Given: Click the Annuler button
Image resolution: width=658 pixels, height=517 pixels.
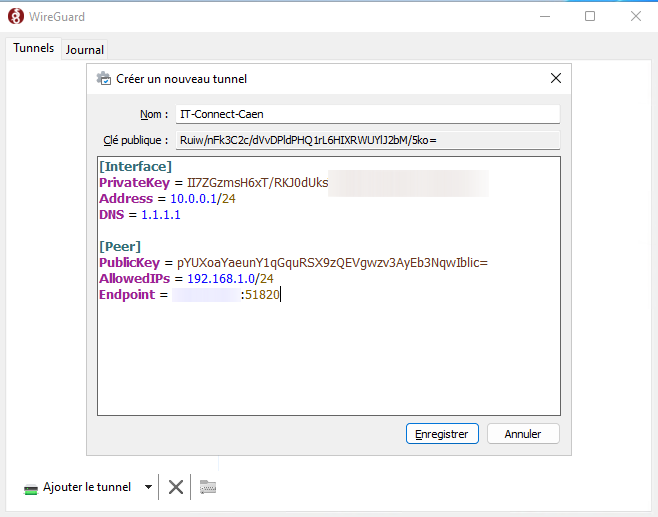Looking at the screenshot, I should coord(523,434).
